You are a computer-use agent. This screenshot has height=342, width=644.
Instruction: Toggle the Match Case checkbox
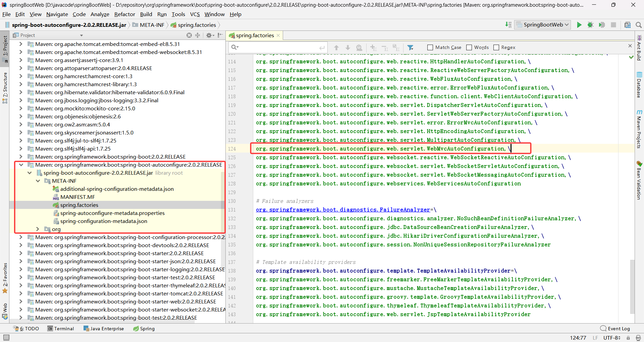coord(430,48)
